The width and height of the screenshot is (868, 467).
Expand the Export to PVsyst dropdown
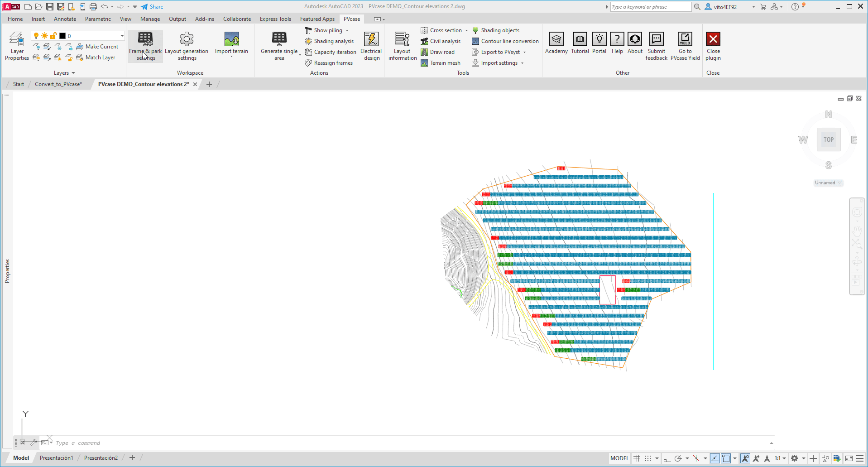(x=524, y=52)
